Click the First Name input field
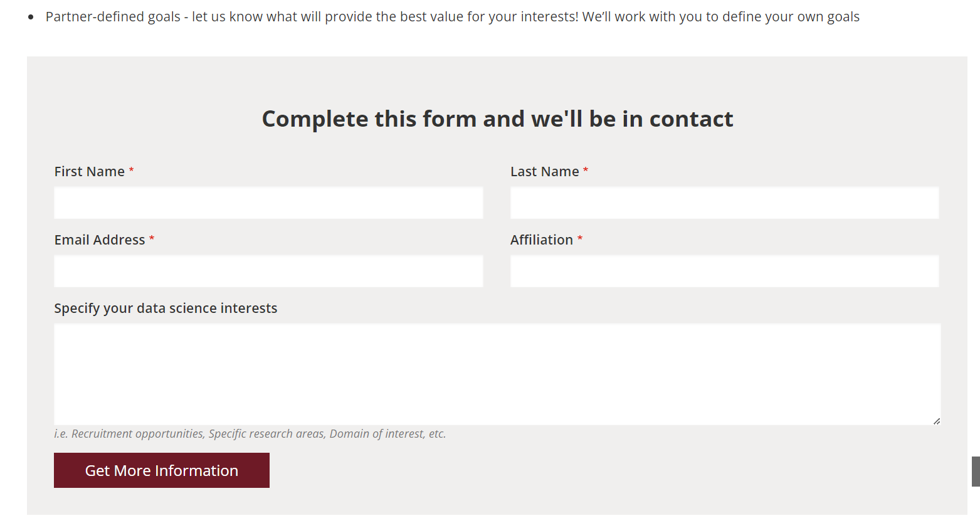 (268, 203)
